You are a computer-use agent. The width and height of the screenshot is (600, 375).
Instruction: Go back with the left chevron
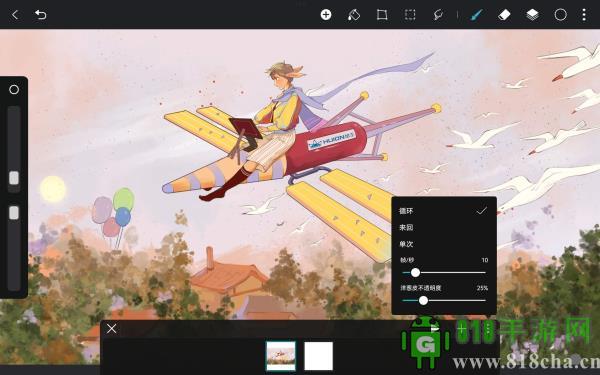pyautogui.click(x=15, y=15)
